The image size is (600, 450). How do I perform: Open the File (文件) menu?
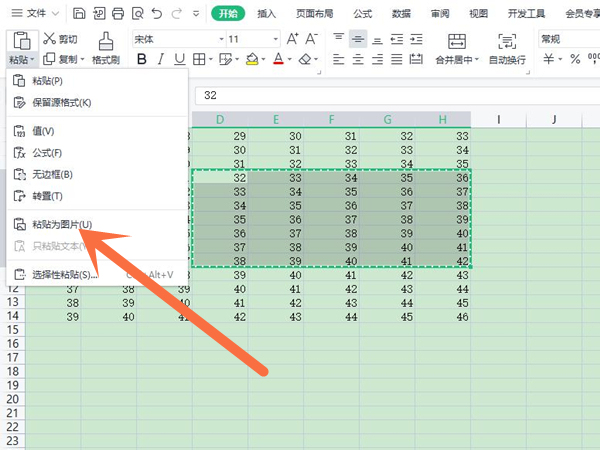35,14
